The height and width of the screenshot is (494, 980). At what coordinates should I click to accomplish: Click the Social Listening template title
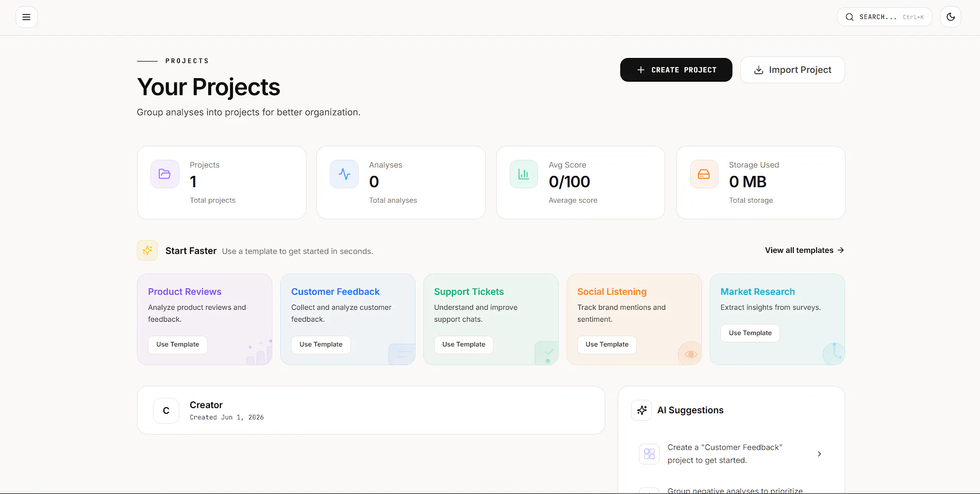point(612,292)
